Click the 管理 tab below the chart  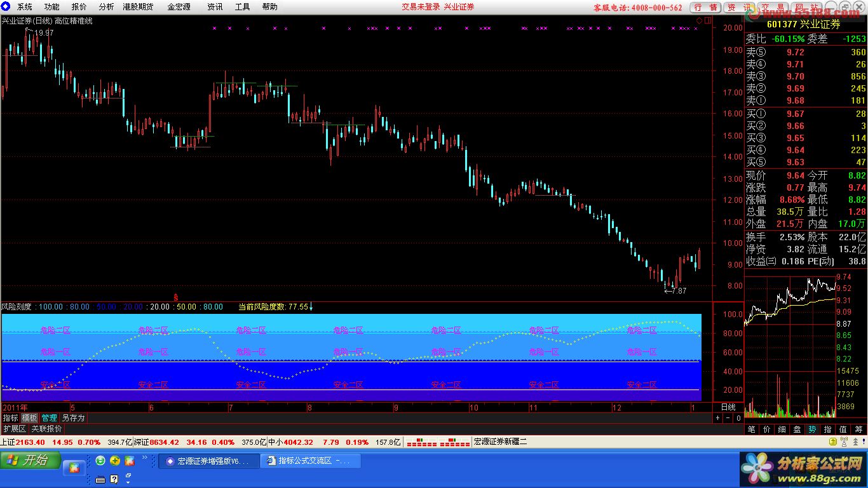[50, 418]
